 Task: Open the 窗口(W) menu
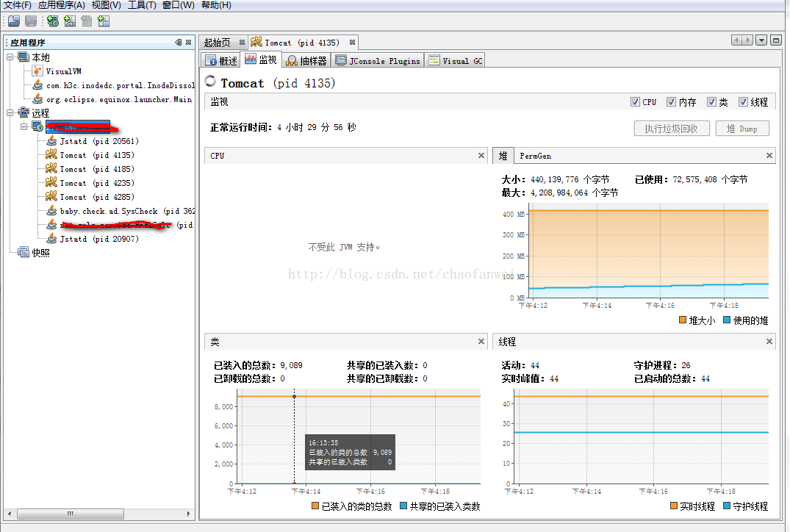click(x=179, y=5)
